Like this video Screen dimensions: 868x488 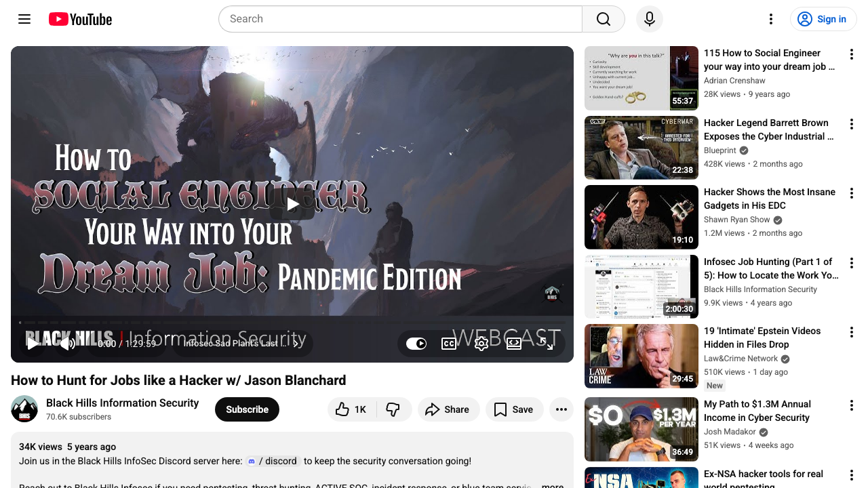pyautogui.click(x=351, y=409)
